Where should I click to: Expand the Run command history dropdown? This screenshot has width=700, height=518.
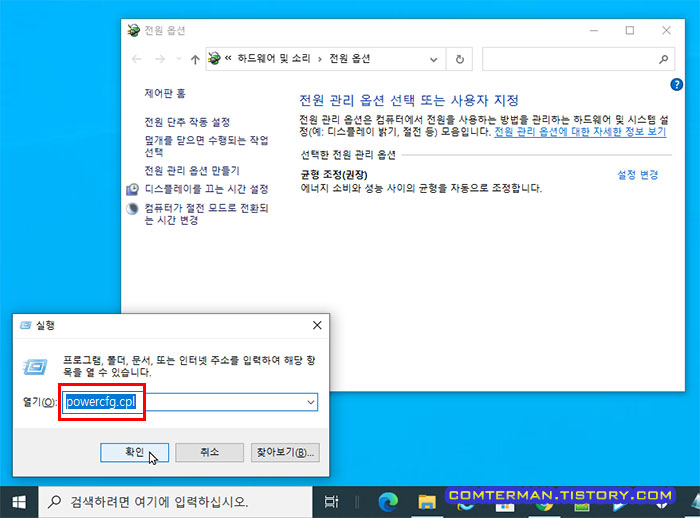click(311, 402)
